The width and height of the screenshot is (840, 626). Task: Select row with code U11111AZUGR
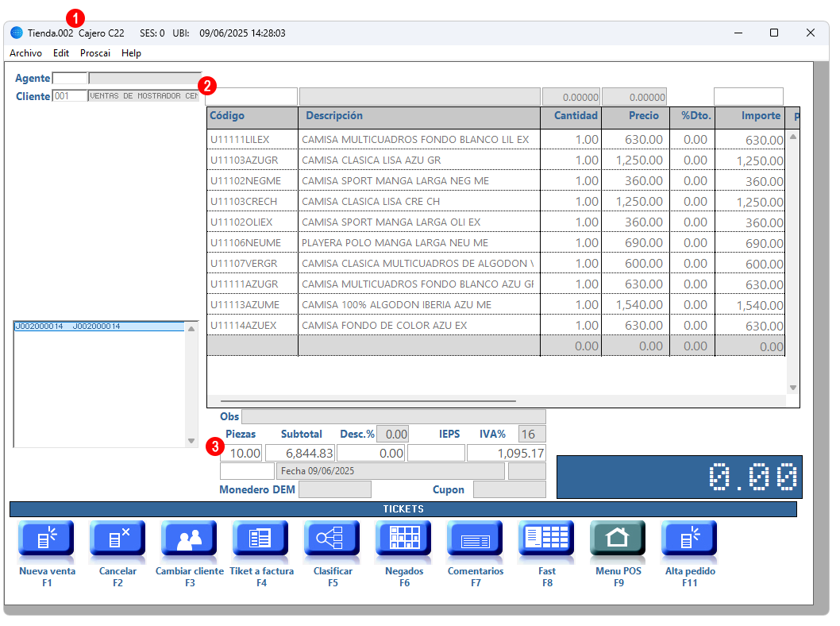[x=496, y=284]
